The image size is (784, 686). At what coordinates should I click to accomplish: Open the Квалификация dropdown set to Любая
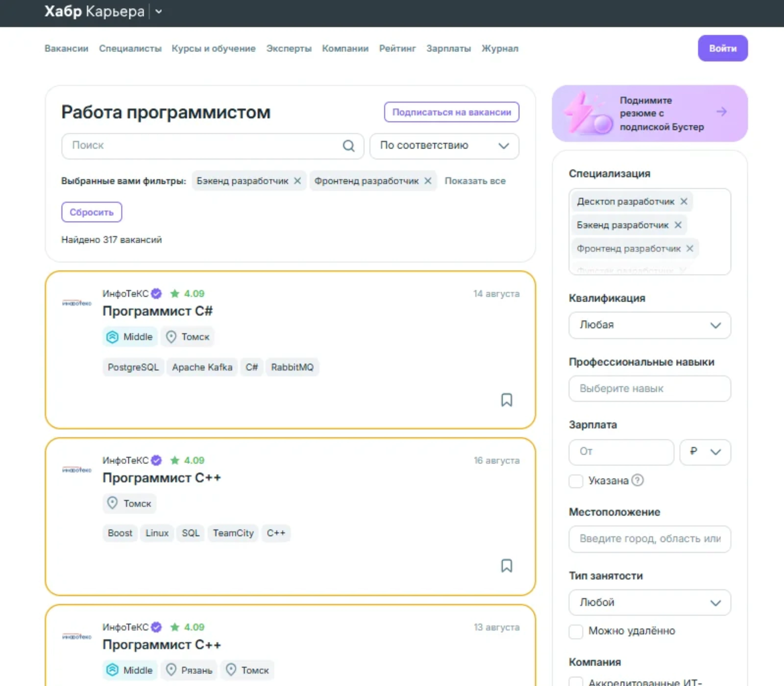pyautogui.click(x=650, y=325)
